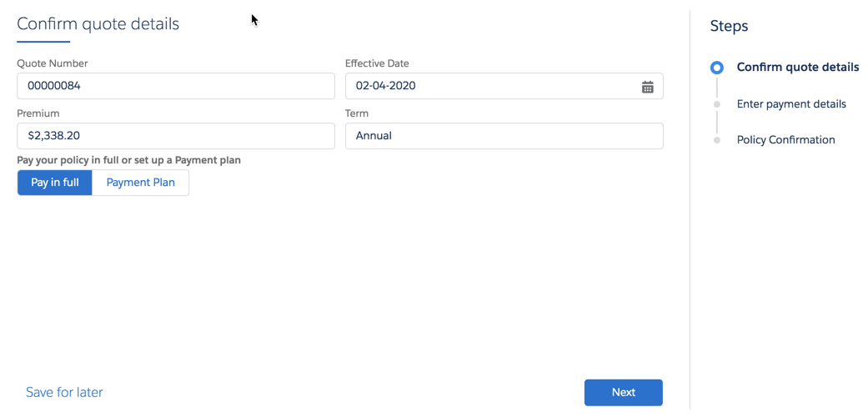The width and height of the screenshot is (868, 417).
Task: Open the Effective Date calendar picker icon
Action: (x=647, y=87)
